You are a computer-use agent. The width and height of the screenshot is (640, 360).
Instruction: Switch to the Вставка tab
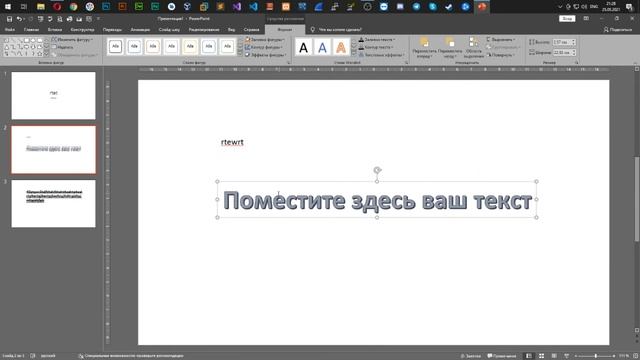[55, 30]
